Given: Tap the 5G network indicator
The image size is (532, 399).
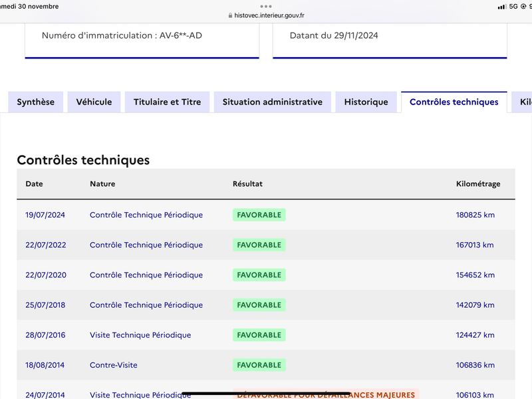Looking at the screenshot, I should tap(513, 7).
